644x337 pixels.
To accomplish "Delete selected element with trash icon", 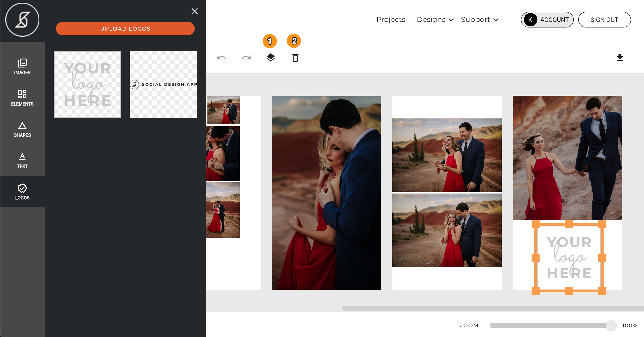I will coord(295,58).
